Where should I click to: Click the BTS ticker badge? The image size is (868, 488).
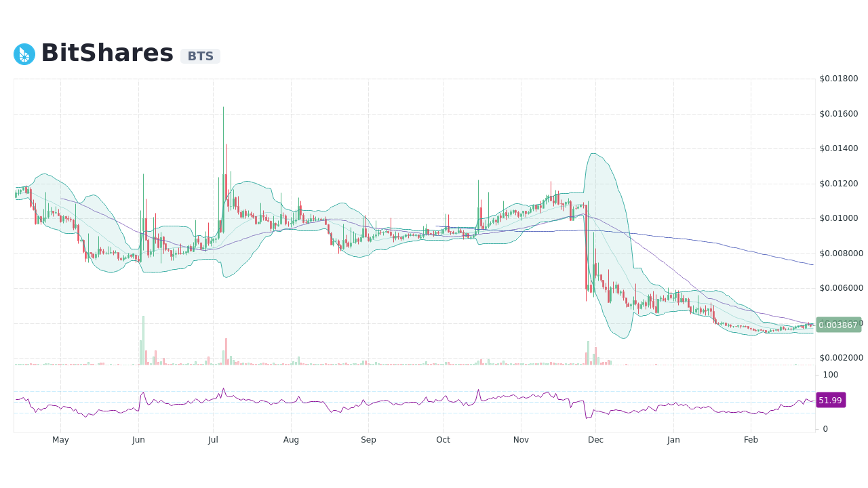[200, 56]
